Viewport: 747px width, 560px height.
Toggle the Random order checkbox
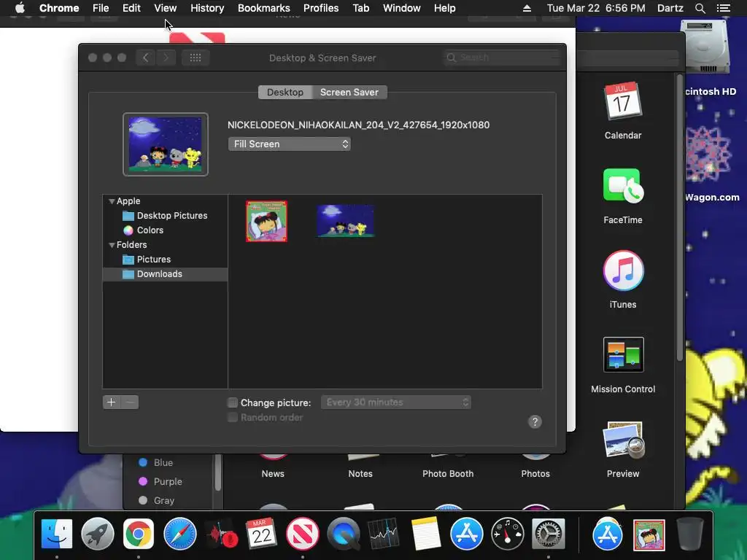click(233, 417)
